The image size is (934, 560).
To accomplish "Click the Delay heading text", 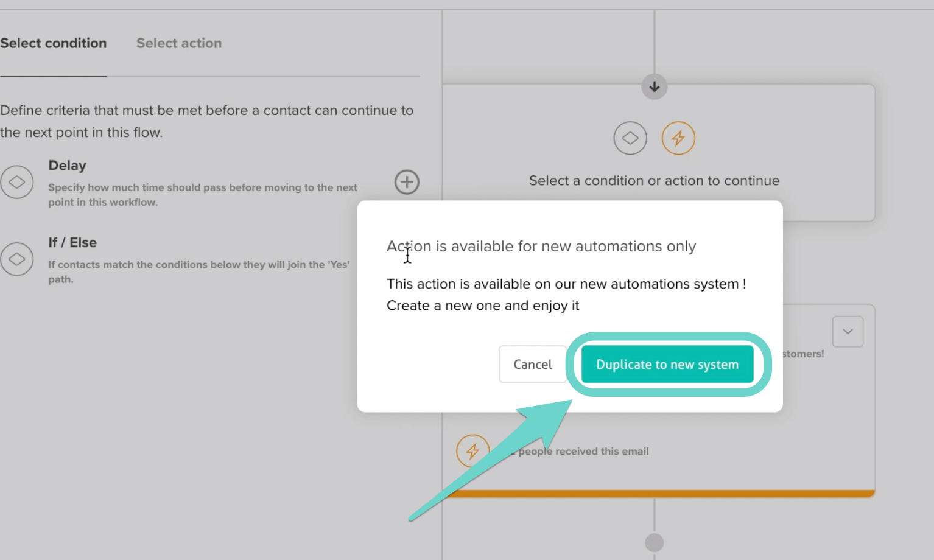I will tap(68, 166).
